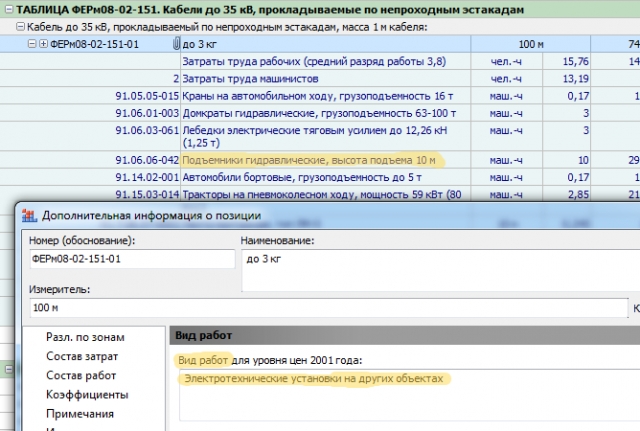The height and width of the screenshot is (431, 640).
Task: Click the dialog's app icon in title bar
Action: [x=29, y=215]
